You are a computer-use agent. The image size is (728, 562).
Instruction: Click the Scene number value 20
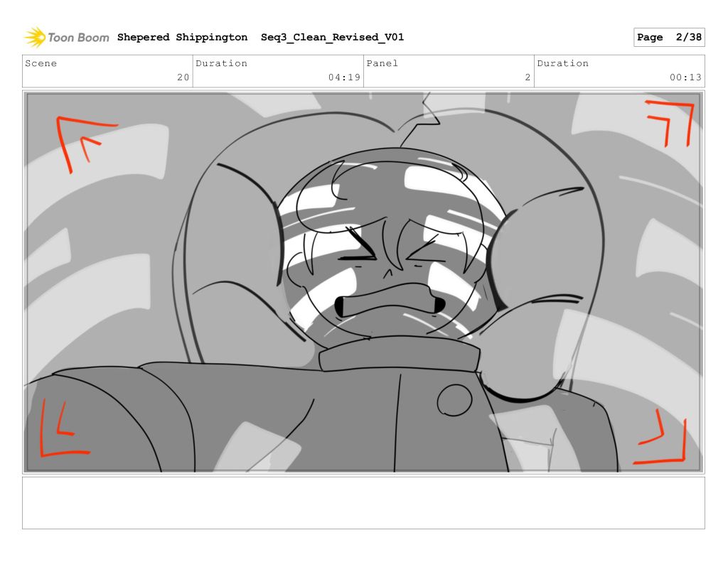click(x=183, y=77)
